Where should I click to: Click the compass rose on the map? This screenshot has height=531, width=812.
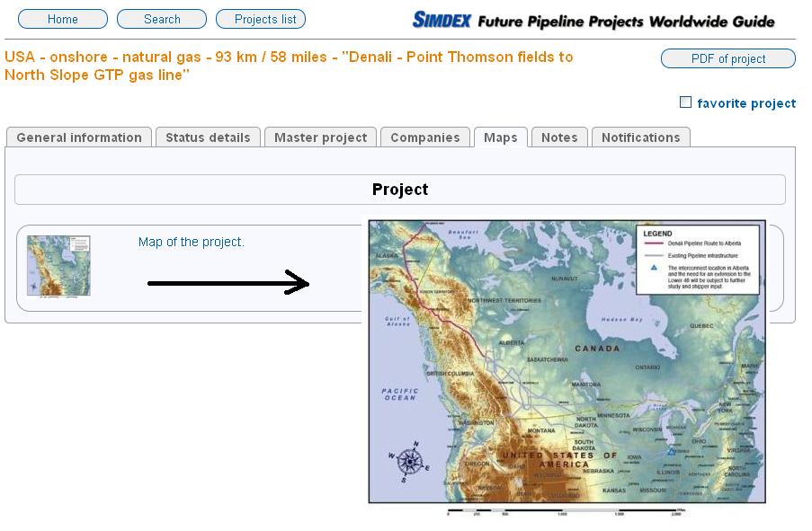(x=410, y=461)
